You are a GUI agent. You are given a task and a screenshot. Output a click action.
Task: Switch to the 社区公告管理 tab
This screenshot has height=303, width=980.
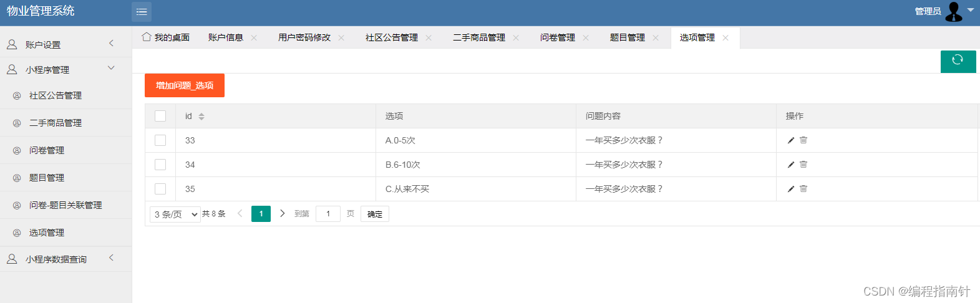click(392, 37)
